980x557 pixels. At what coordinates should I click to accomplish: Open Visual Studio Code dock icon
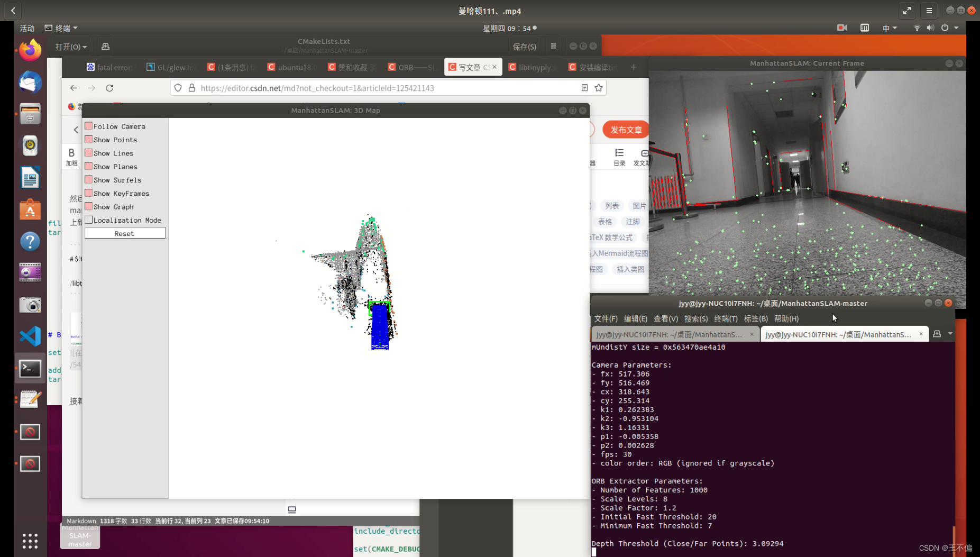30,336
